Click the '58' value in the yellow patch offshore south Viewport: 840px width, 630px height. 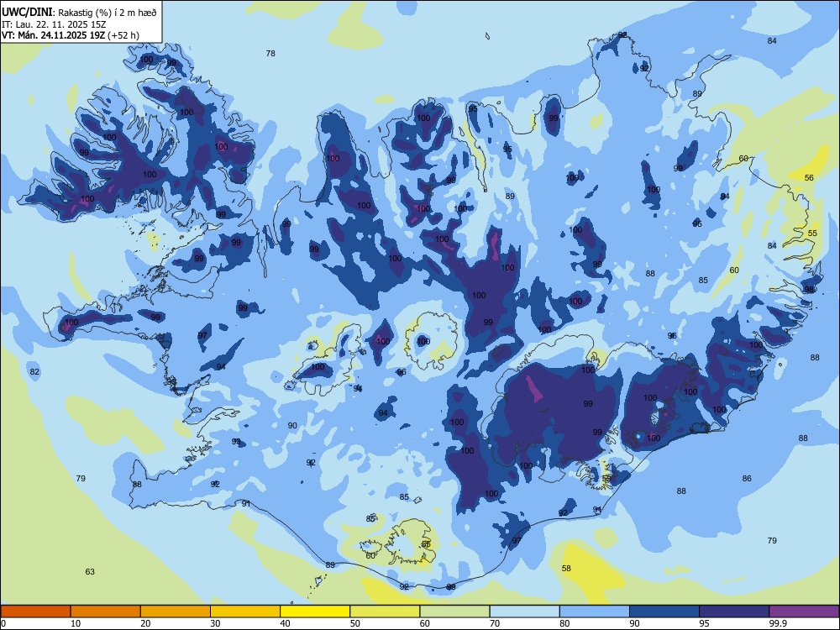click(x=566, y=569)
